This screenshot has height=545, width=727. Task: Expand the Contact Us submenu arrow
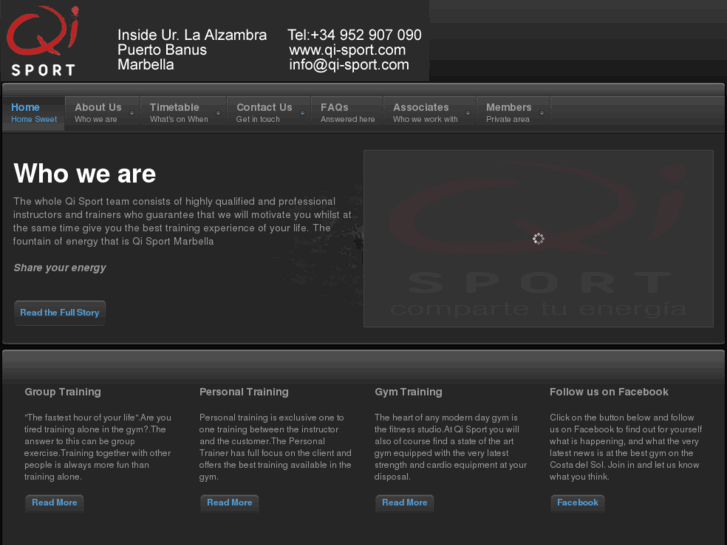(303, 113)
